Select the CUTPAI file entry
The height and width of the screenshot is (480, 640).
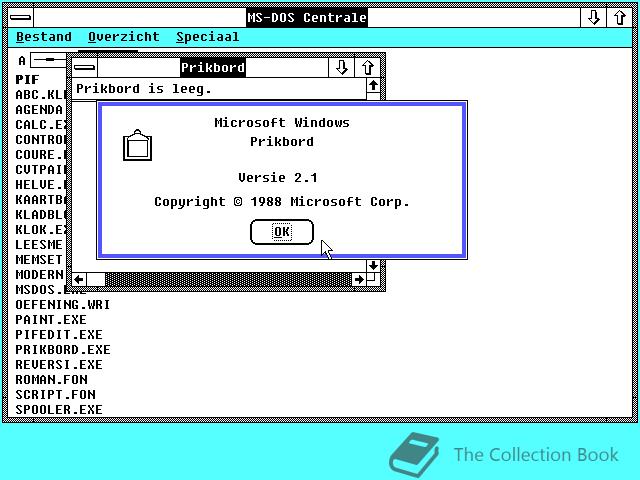pyautogui.click(x=40, y=170)
